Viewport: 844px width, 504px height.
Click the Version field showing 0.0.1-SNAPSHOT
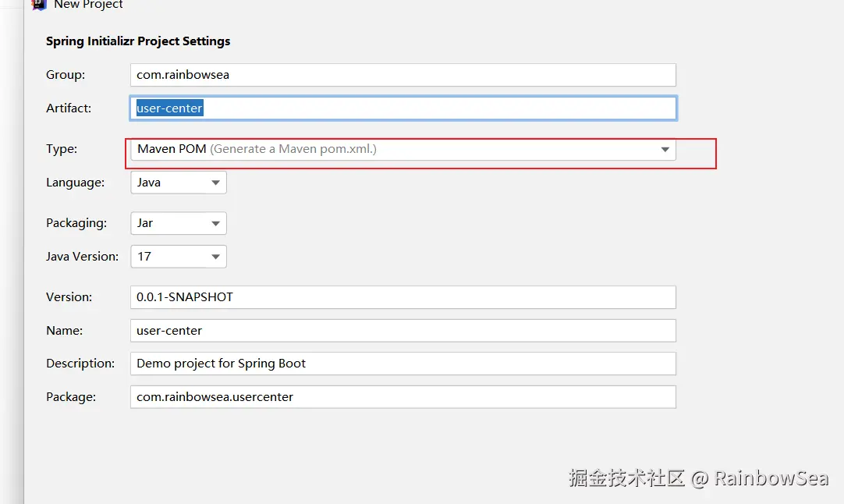(402, 297)
